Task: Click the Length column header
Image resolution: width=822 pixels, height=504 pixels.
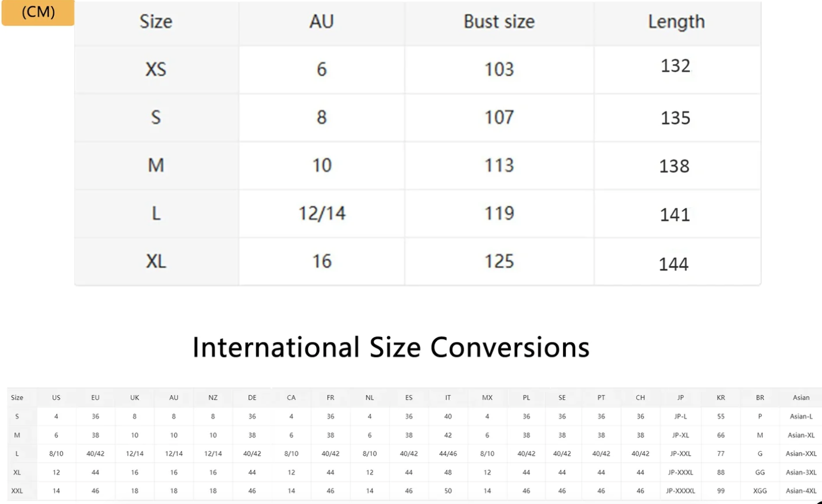Action: [x=676, y=22]
